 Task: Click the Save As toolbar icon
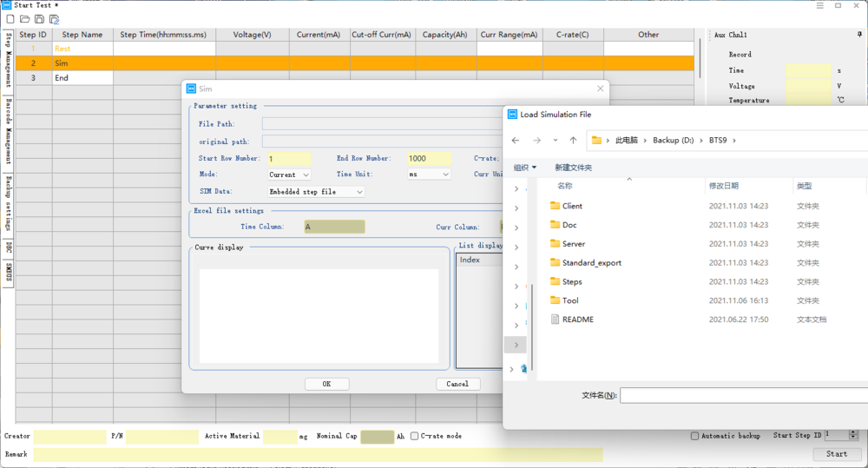point(54,19)
